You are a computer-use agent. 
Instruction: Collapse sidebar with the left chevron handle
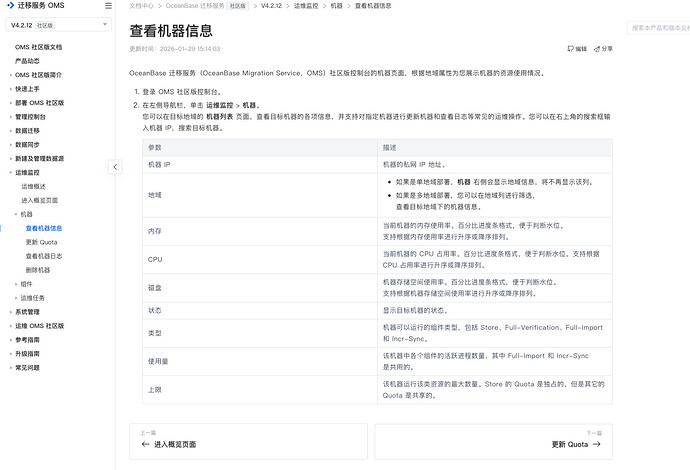click(x=115, y=167)
